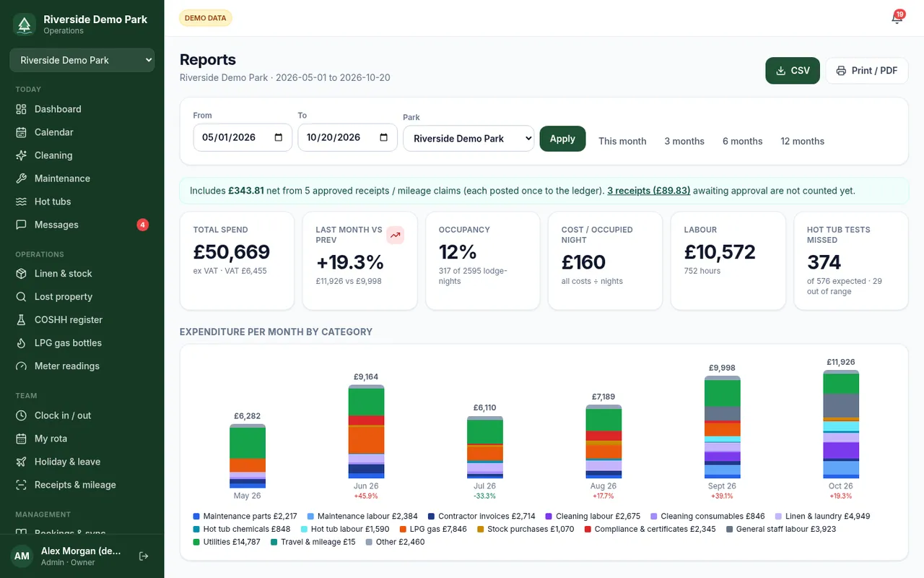
Task: Select the 12 months preset
Action: (802, 141)
